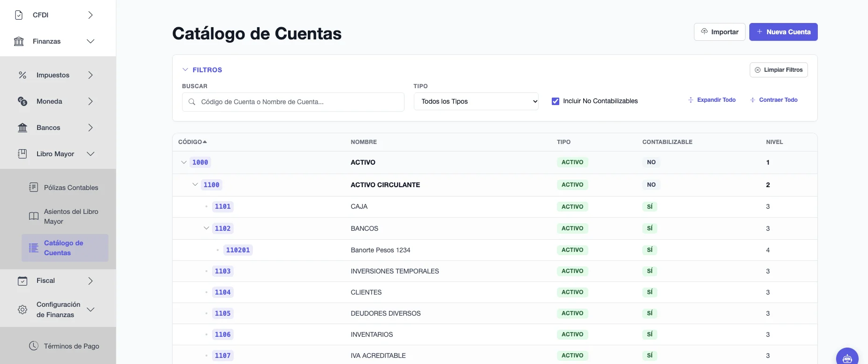Click account code 110201
The height and width of the screenshot is (364, 868).
coord(238,250)
